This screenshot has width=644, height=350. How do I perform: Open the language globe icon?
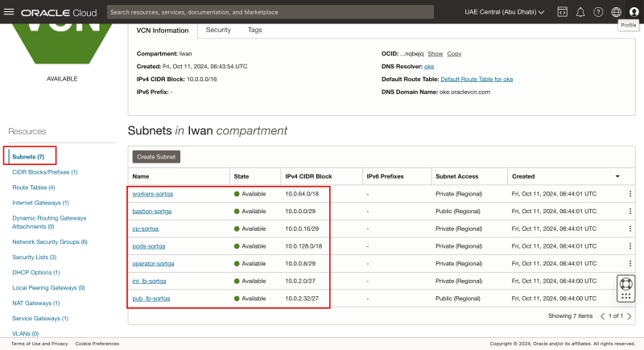pos(616,12)
